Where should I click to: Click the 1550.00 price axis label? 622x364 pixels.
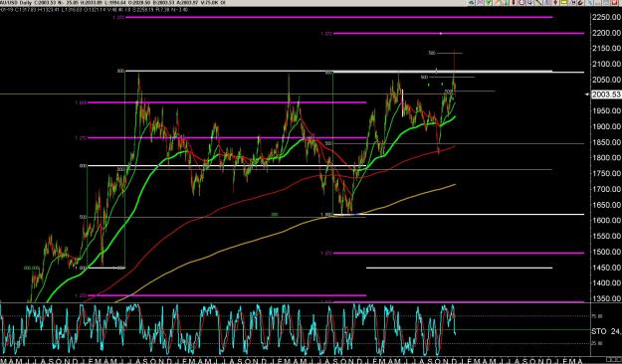point(606,236)
